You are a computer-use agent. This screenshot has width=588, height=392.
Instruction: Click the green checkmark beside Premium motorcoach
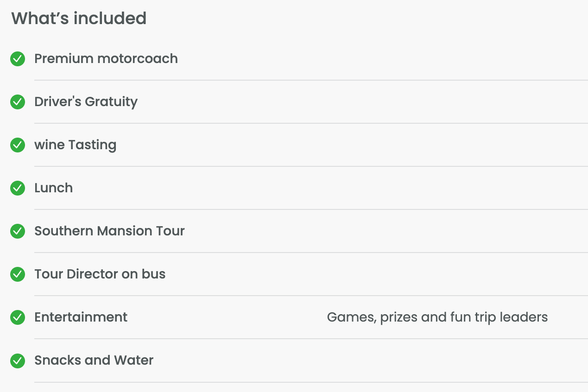[18, 59]
